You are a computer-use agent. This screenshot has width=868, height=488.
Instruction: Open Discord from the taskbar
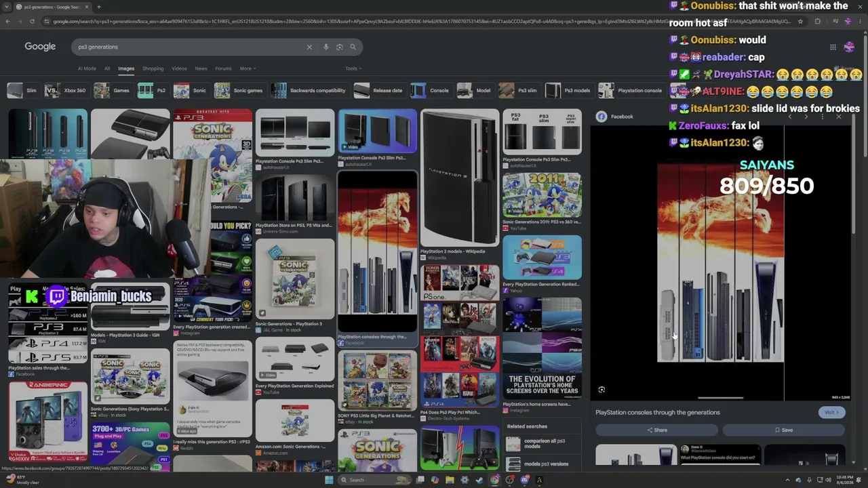(x=524, y=480)
